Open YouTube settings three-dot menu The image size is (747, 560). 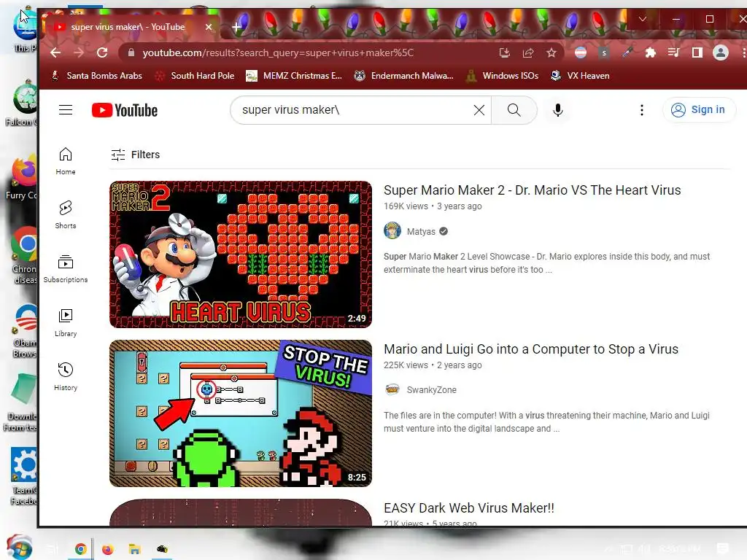(642, 110)
